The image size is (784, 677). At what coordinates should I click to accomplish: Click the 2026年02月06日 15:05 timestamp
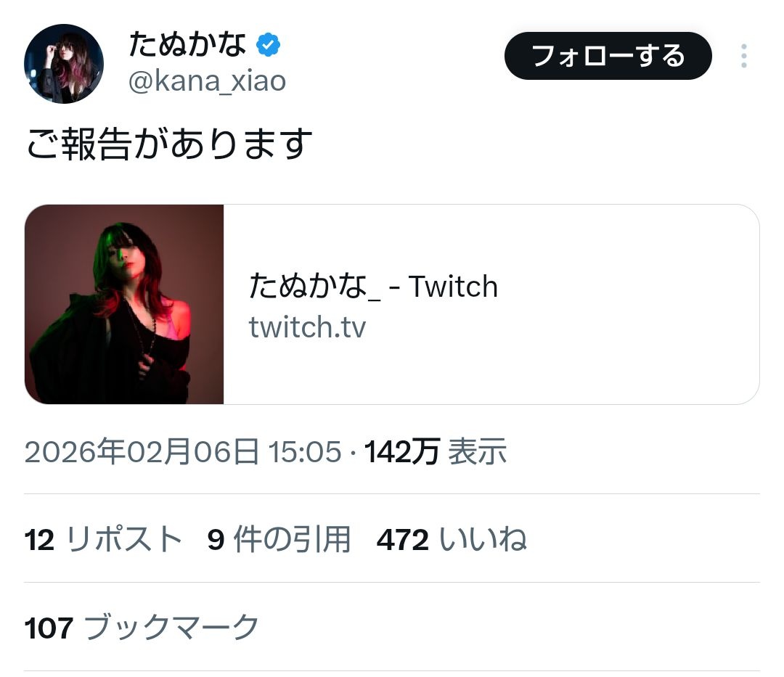pyautogui.click(x=183, y=451)
